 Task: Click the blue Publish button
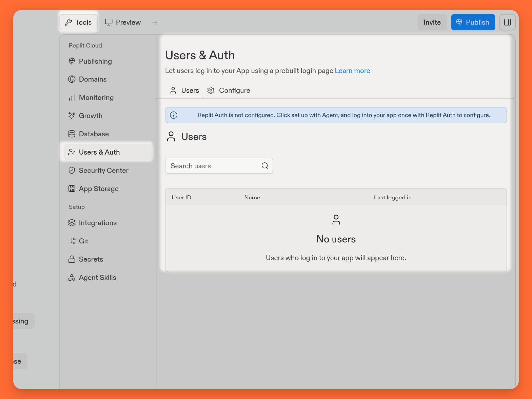coord(473,22)
